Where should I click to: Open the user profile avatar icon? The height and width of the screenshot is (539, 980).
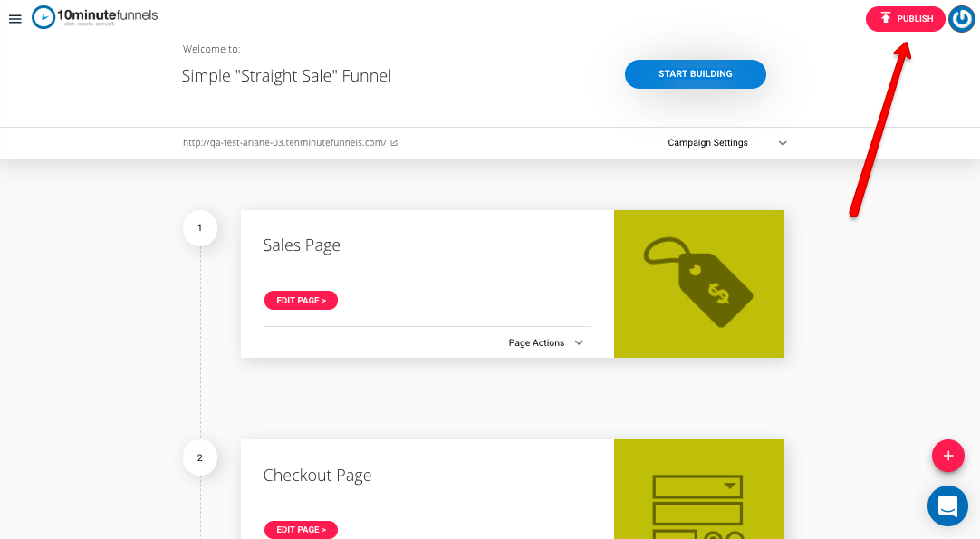pyautogui.click(x=961, y=19)
